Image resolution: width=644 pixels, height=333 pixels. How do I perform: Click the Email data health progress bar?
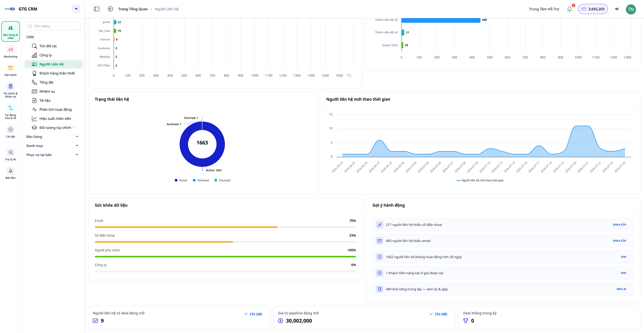tap(225, 227)
